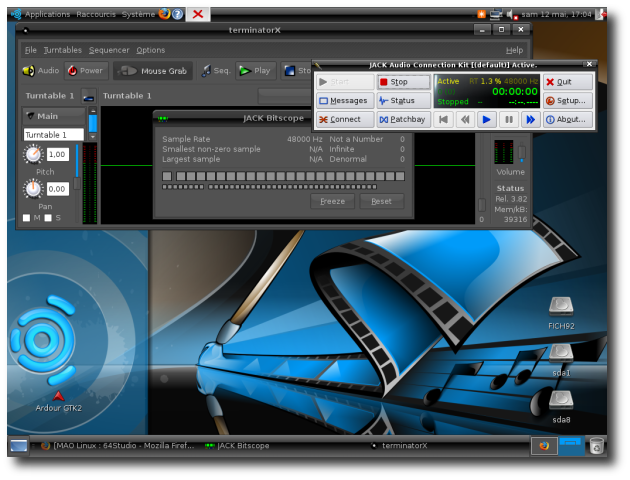
Task: Click the Pitch value field showing 1,00
Action: pyautogui.click(x=58, y=155)
